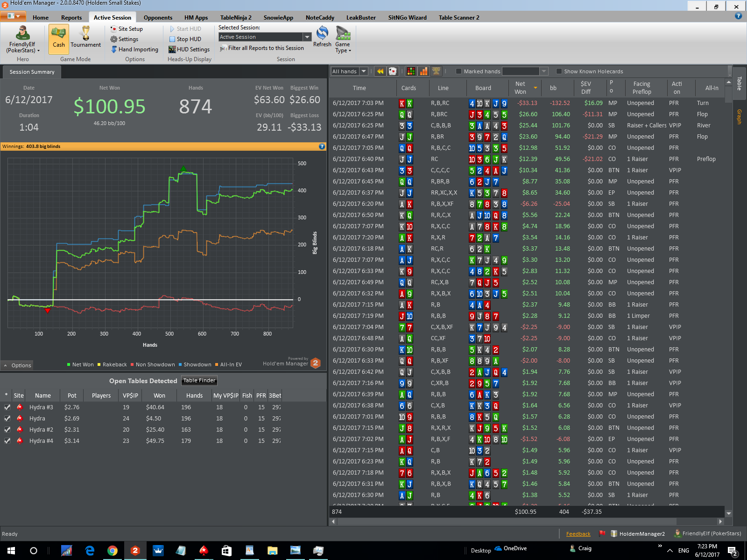Screen dimensions: 747x560
Task: Open the system clock and date
Action: point(707,551)
